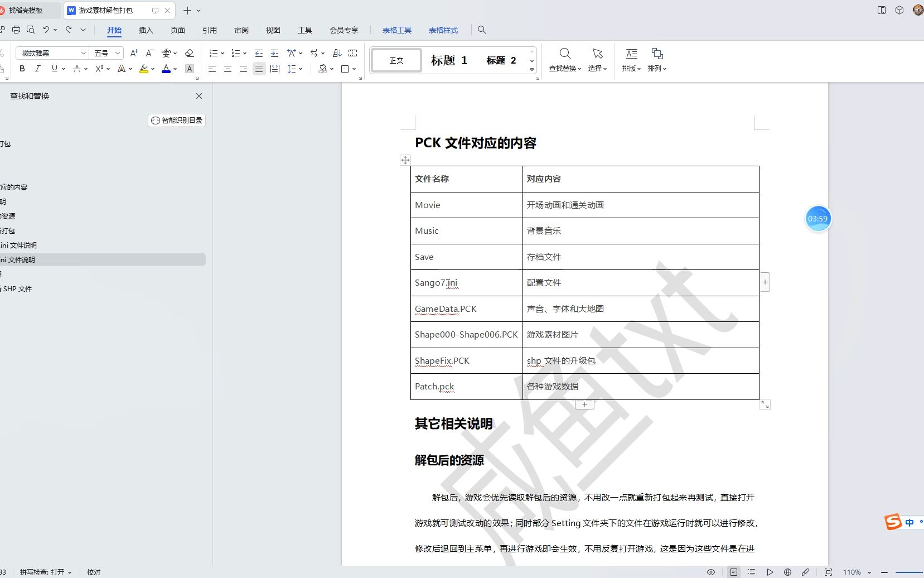Select the whole table with the move handle
924x578 pixels.
[x=405, y=160]
